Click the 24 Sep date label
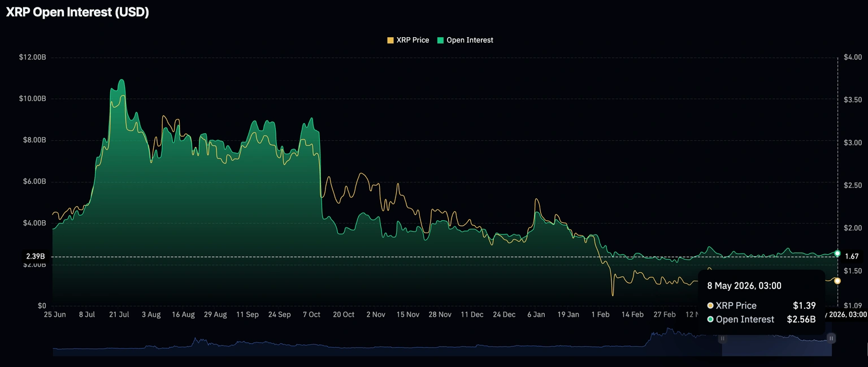 click(279, 314)
